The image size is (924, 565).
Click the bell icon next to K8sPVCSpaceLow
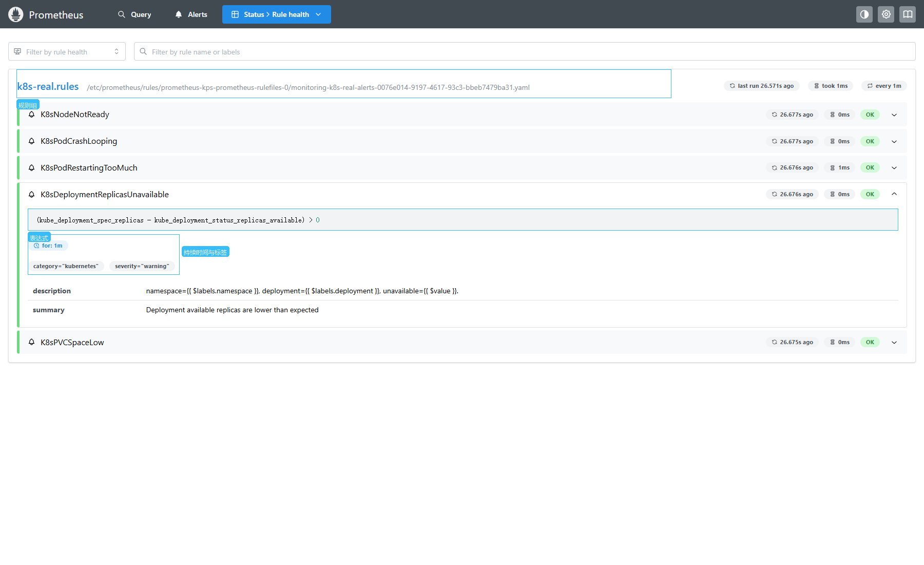[x=32, y=342]
